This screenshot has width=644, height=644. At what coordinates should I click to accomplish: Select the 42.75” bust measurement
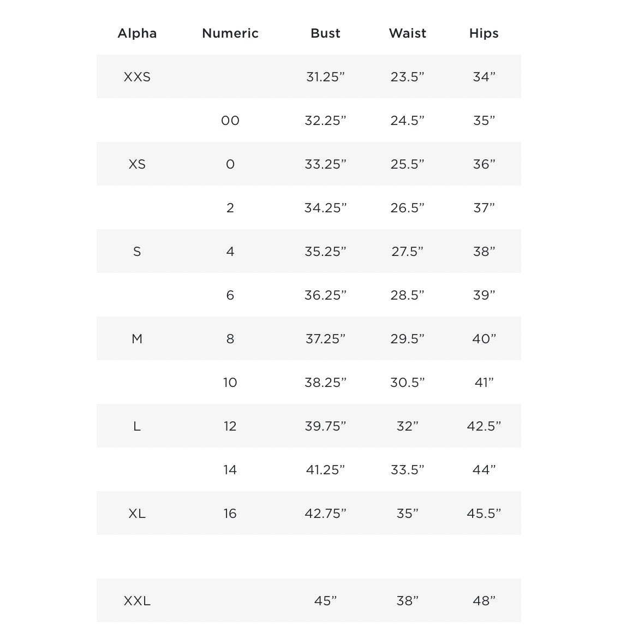(325, 514)
